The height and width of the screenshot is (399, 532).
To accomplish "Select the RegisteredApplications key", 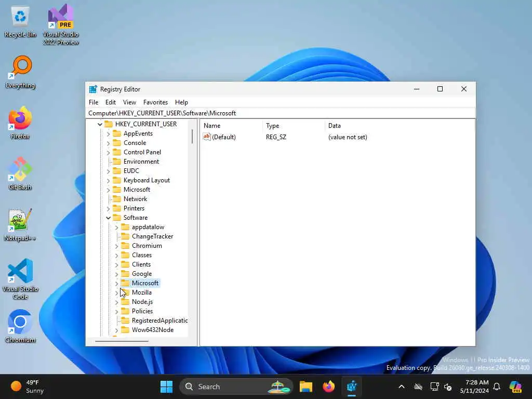I will coord(159,320).
